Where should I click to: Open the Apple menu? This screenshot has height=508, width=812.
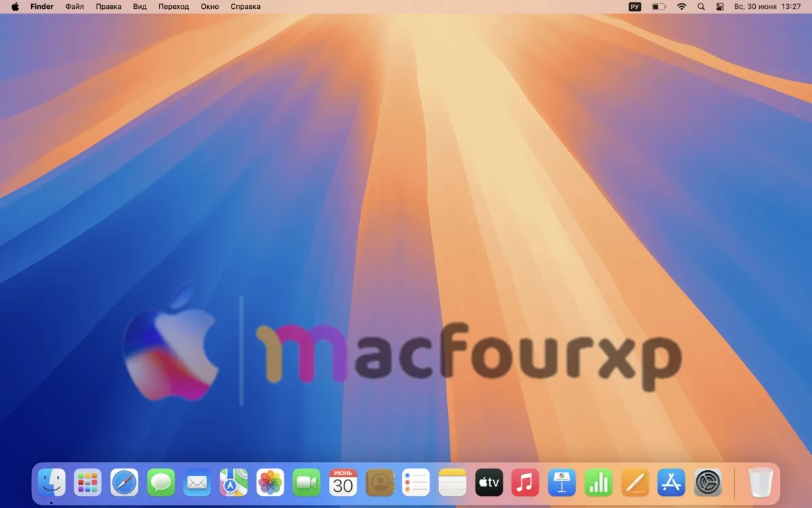point(15,7)
